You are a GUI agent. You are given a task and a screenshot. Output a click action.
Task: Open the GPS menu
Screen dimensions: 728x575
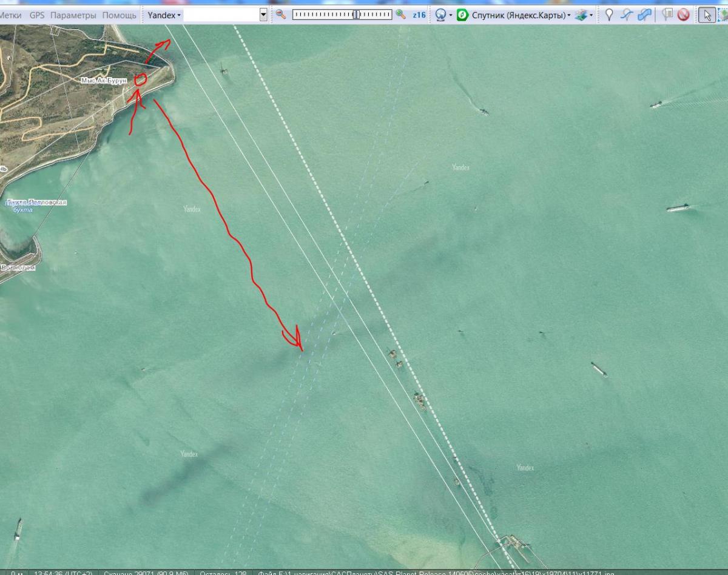(x=37, y=15)
